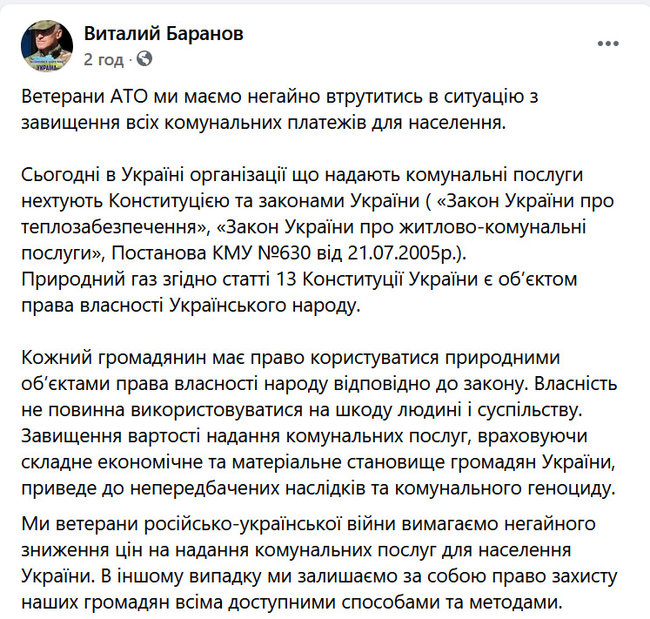Click the line 'права власності Українського народу'
The image size is (650, 619).
(191, 306)
